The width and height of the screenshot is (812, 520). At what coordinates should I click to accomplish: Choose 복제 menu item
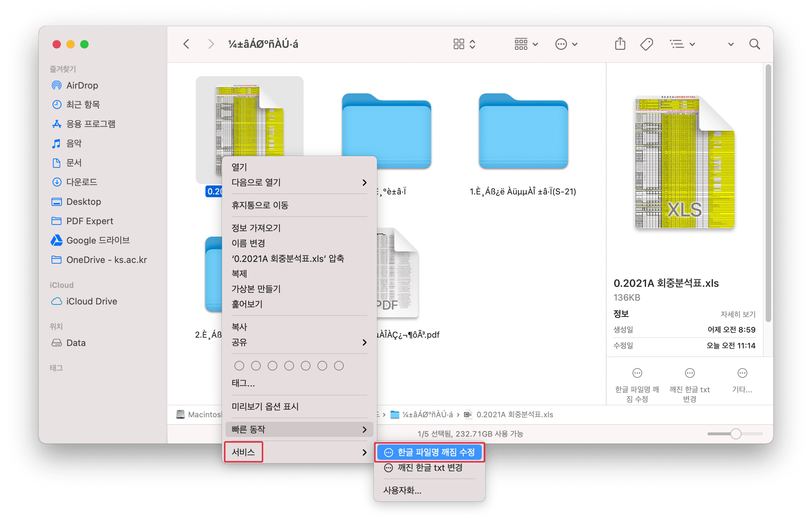pyautogui.click(x=299, y=274)
